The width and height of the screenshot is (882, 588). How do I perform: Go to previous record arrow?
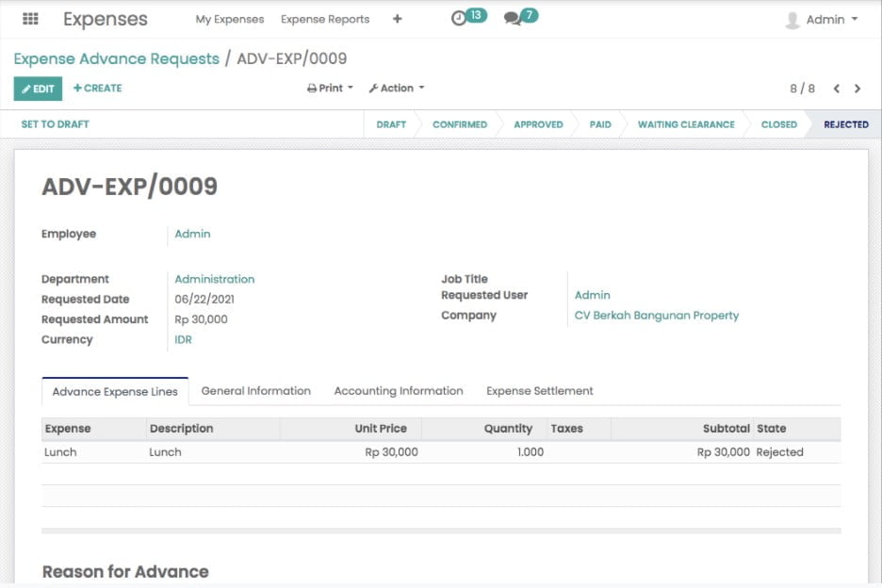836,89
